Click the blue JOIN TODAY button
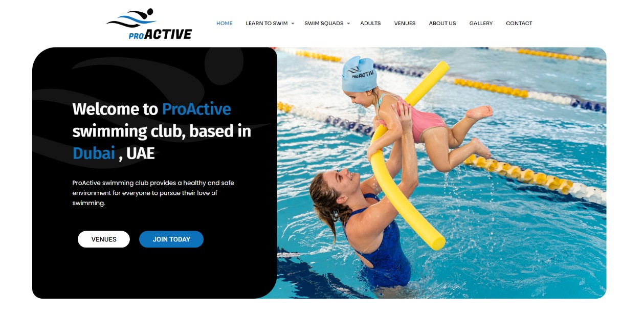Image resolution: width=644 pixels, height=314 pixels. [x=171, y=239]
